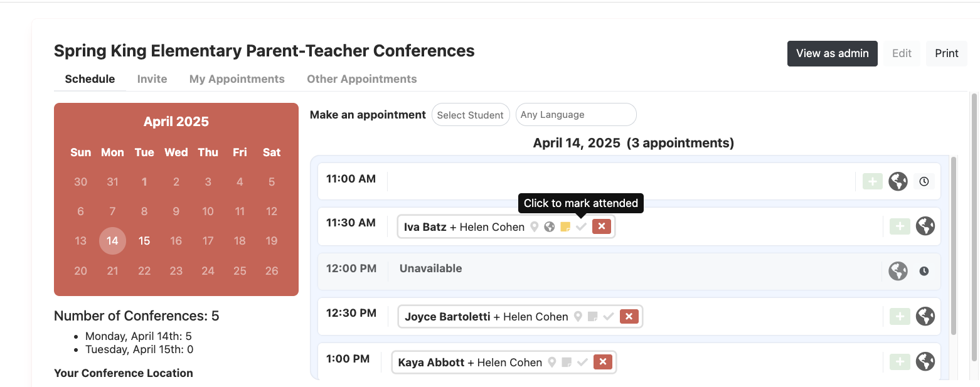Click the green plus in the 12:30 PM row
The height and width of the screenshot is (387, 980).
tap(900, 317)
